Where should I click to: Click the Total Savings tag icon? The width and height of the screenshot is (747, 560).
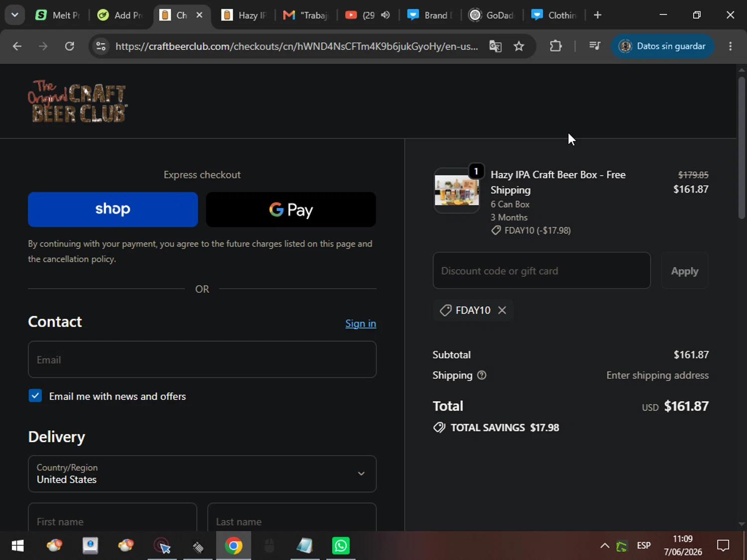(x=439, y=428)
